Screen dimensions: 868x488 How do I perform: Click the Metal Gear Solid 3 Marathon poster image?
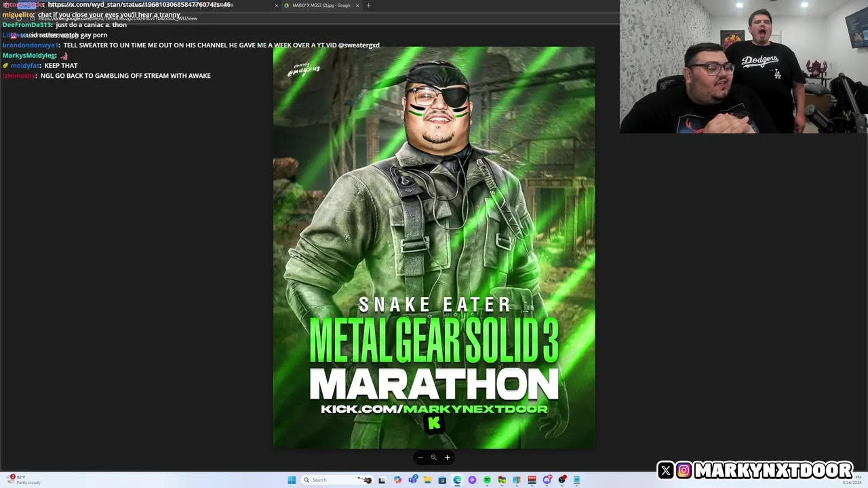434,247
